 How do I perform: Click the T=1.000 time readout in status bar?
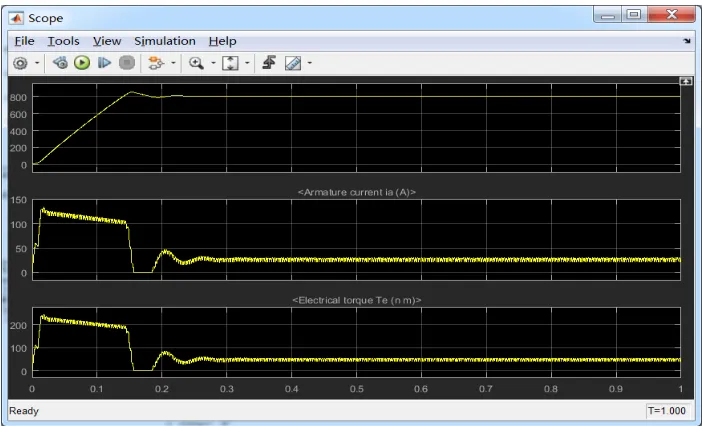pos(667,411)
